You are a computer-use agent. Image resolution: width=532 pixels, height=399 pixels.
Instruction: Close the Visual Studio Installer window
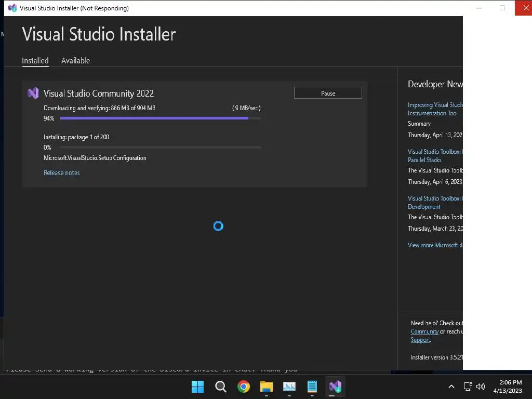tap(524, 8)
